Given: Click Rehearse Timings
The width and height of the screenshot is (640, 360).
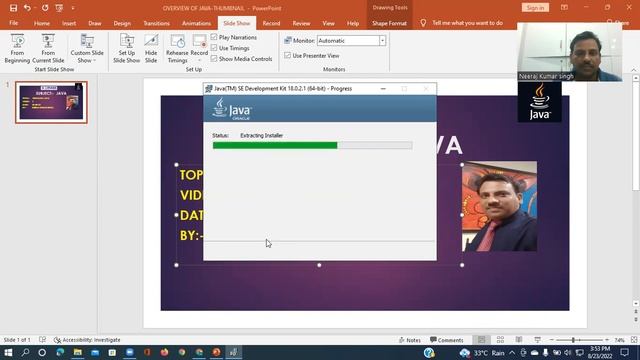Looking at the screenshot, I should point(177,48).
